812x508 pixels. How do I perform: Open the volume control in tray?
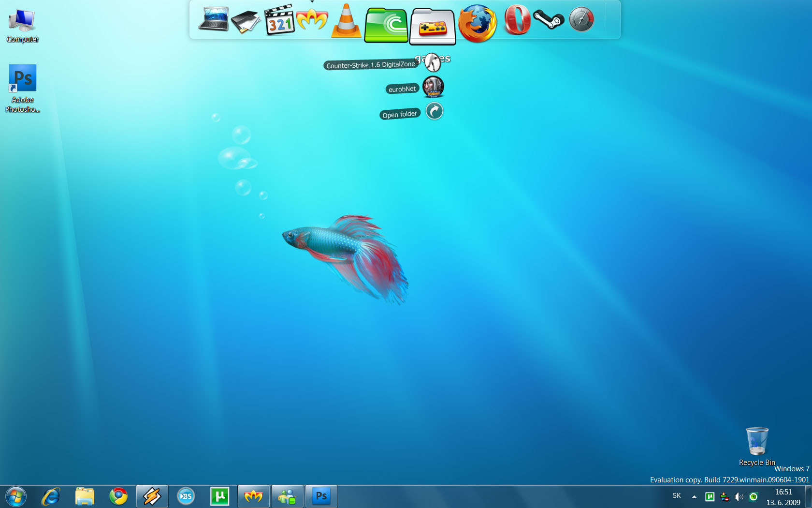tap(739, 496)
